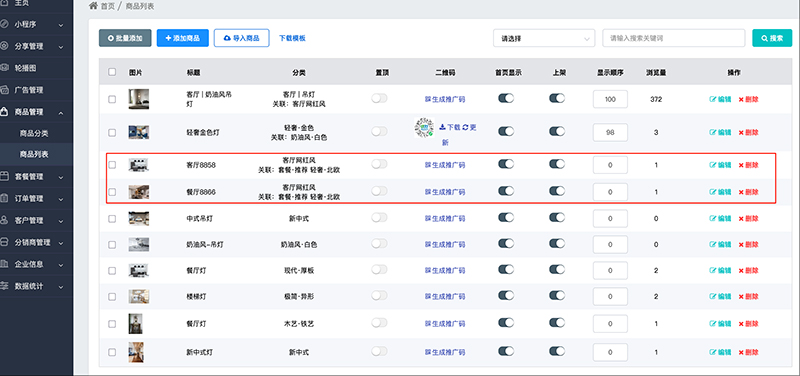Edit the 中式吊灯 product

[x=720, y=218]
